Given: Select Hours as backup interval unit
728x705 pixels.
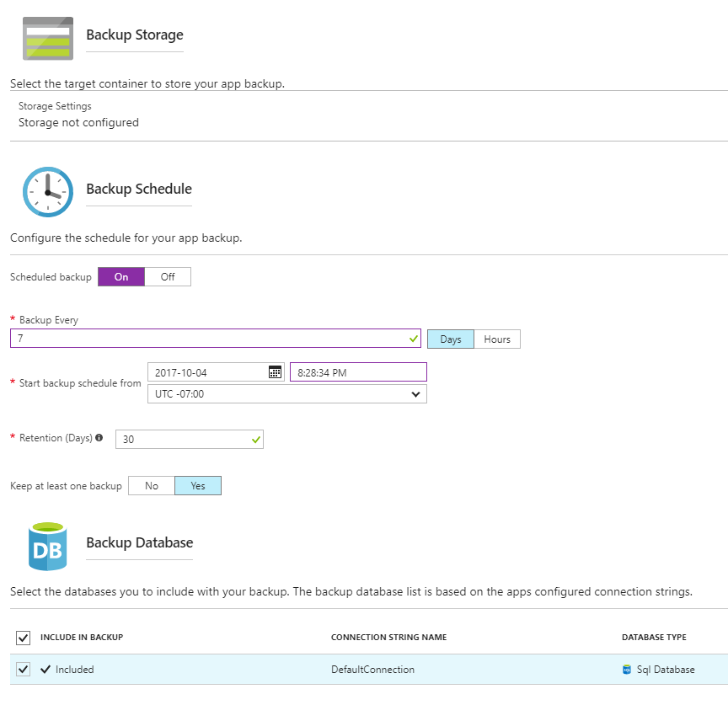Looking at the screenshot, I should (x=497, y=339).
